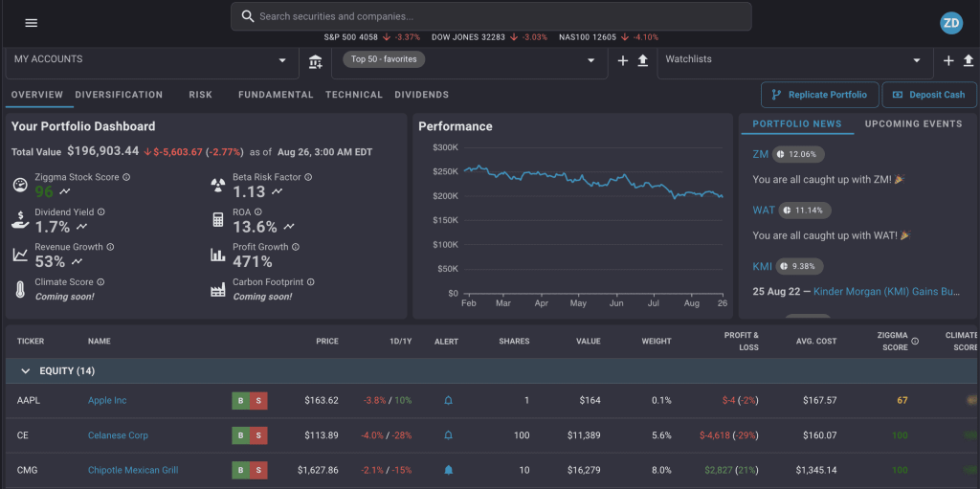This screenshot has height=489, width=980.
Task: Sort by the Weight column header
Action: 657,342
